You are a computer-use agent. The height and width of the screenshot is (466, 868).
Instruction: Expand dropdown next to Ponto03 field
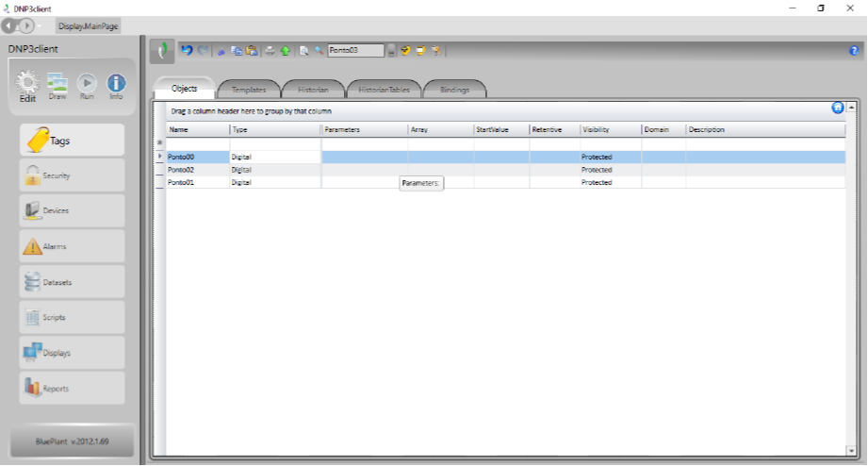click(391, 50)
